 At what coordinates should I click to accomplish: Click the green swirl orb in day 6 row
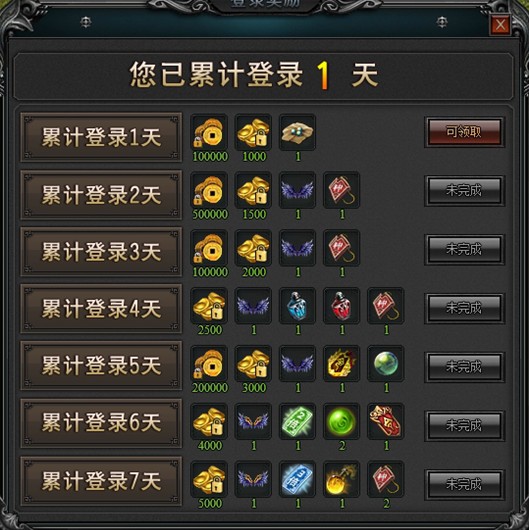342,421
